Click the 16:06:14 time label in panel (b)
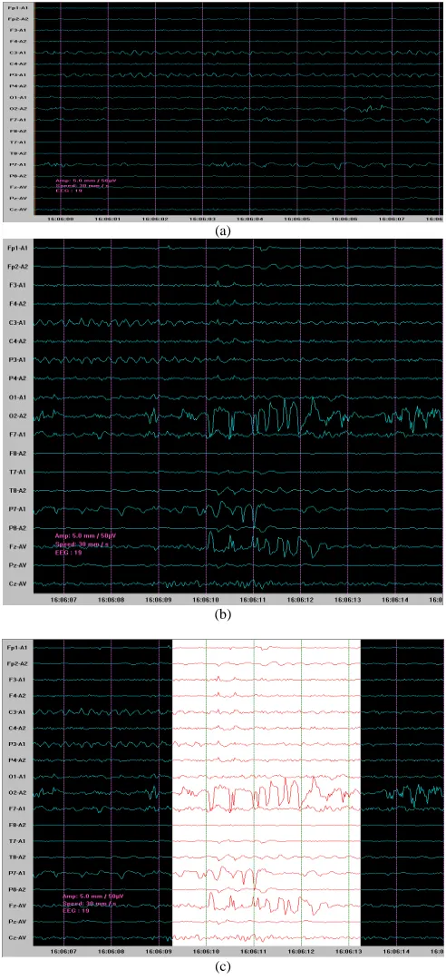 coord(394,598)
